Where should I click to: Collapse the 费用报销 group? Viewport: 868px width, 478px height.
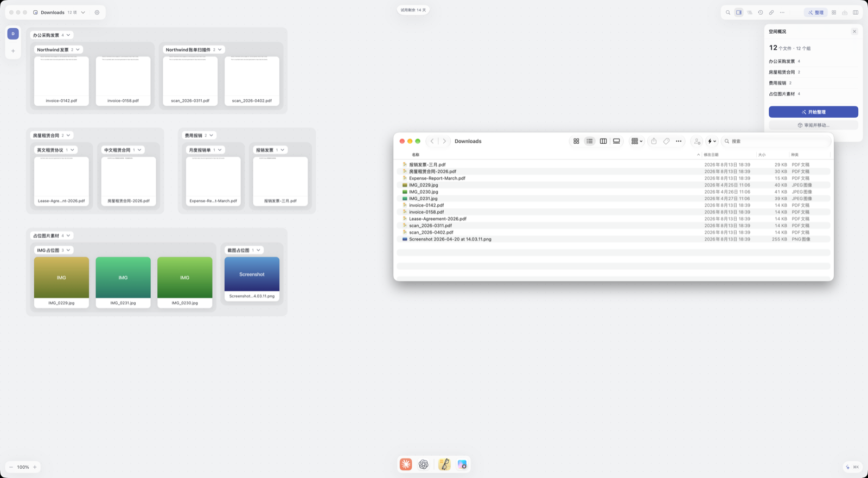pyautogui.click(x=212, y=136)
